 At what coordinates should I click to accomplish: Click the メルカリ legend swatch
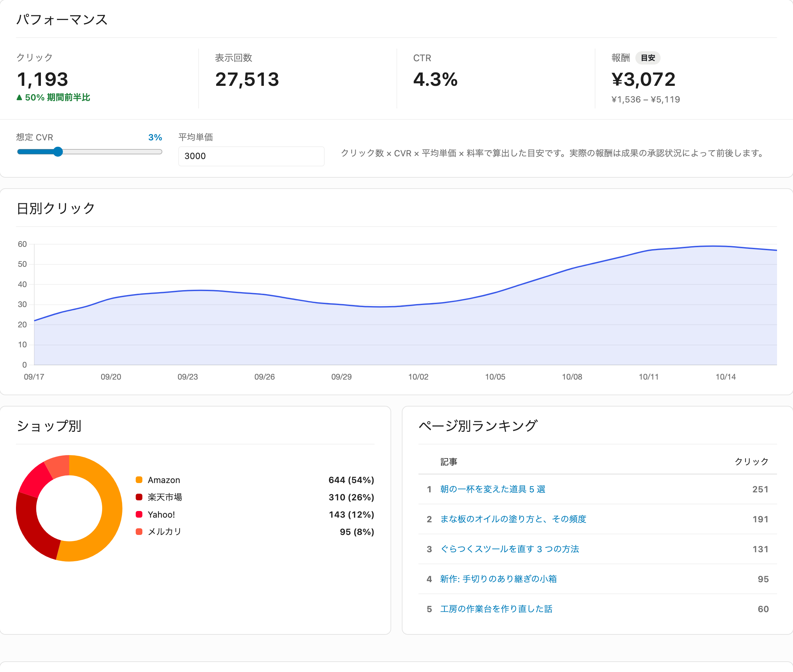coord(139,531)
